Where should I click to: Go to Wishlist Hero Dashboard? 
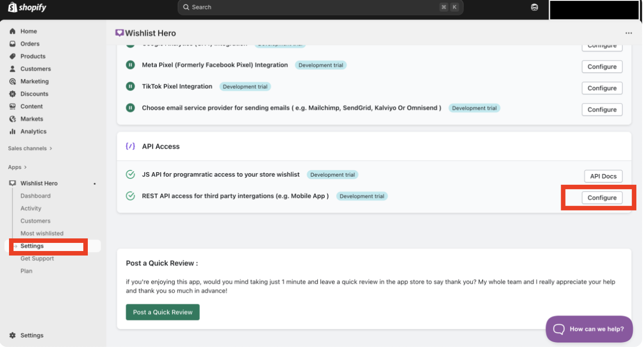[x=35, y=196]
